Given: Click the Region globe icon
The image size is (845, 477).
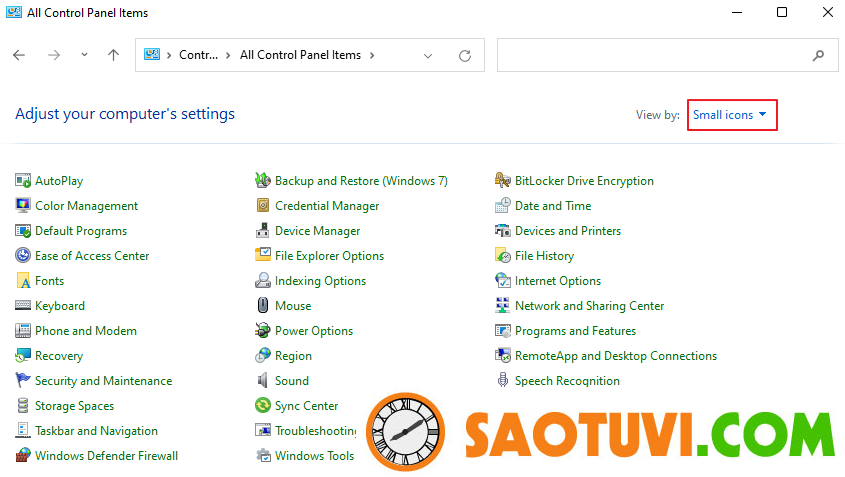Looking at the screenshot, I should [x=262, y=356].
